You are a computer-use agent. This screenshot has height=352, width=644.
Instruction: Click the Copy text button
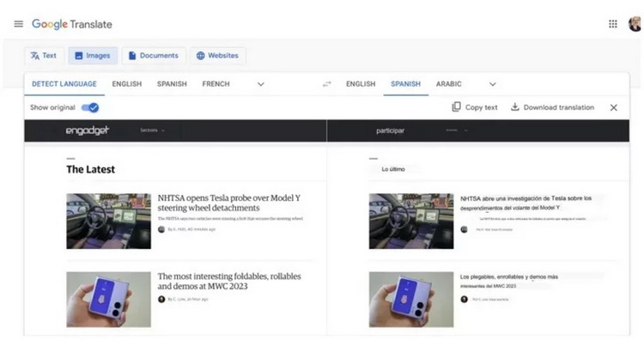click(x=475, y=107)
